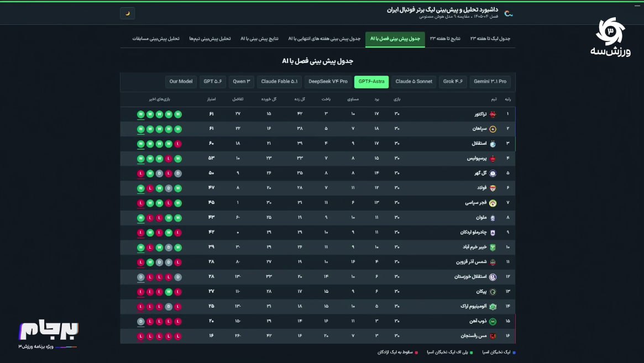Image resolution: width=644 pixels, height=363 pixels.
Task: Click the فولاد team logo
Action: (x=493, y=188)
